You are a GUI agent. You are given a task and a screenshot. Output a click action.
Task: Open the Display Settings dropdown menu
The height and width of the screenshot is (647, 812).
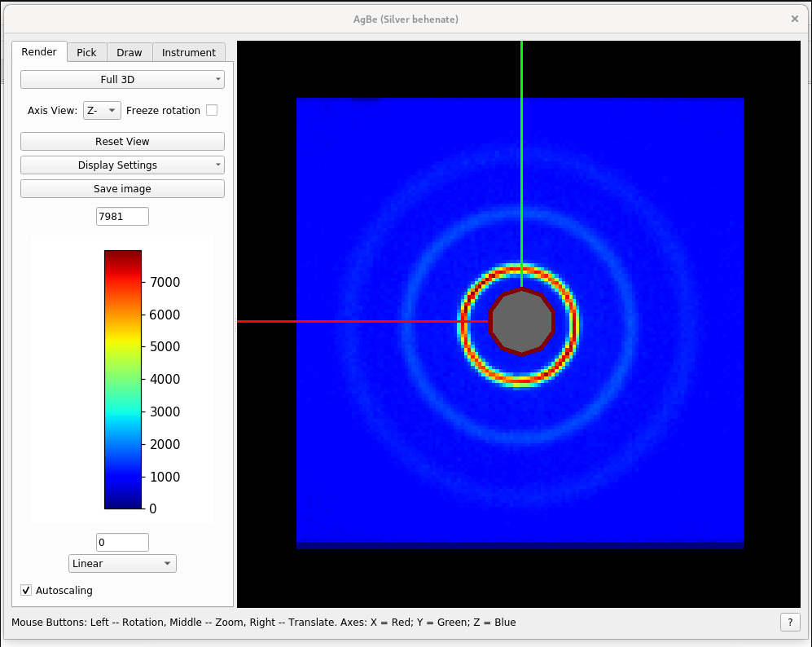click(x=122, y=165)
